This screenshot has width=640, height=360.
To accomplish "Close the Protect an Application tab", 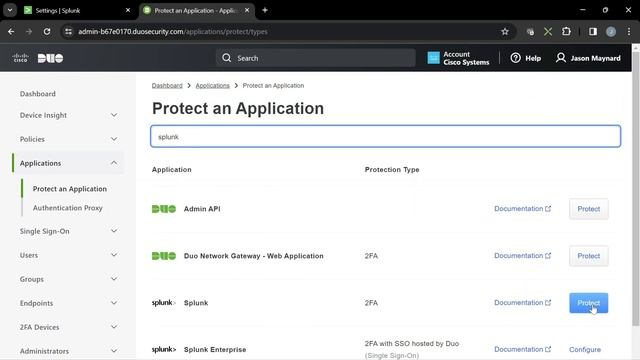I will click(x=247, y=10).
